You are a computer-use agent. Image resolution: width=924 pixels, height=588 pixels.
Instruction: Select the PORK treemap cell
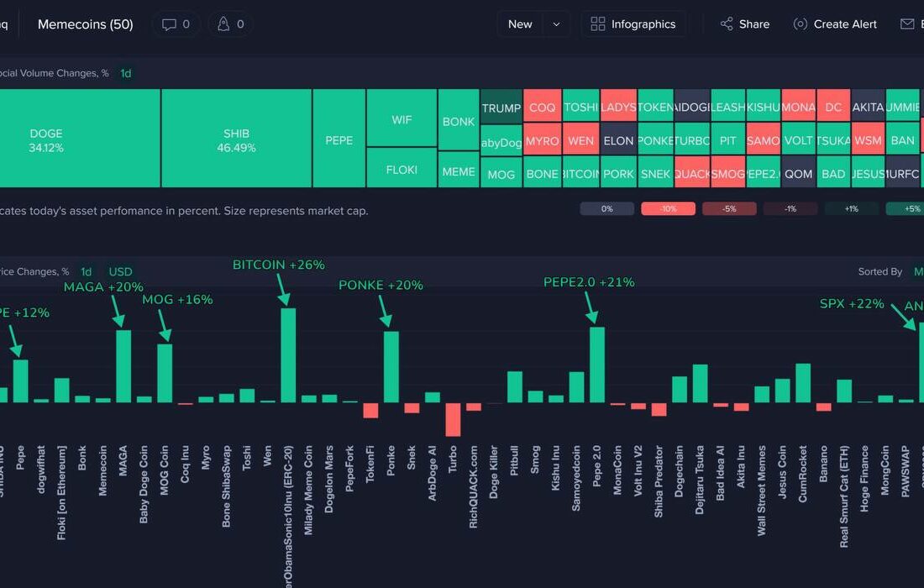click(618, 172)
